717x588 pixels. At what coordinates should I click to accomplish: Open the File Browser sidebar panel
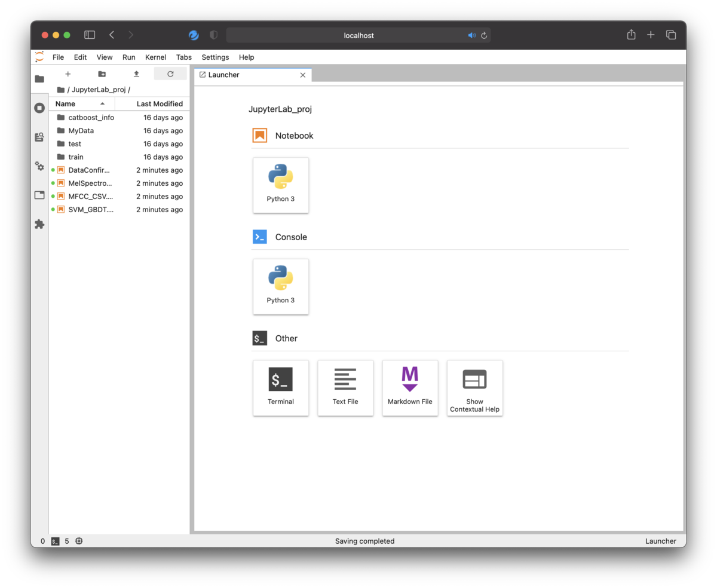(39, 79)
